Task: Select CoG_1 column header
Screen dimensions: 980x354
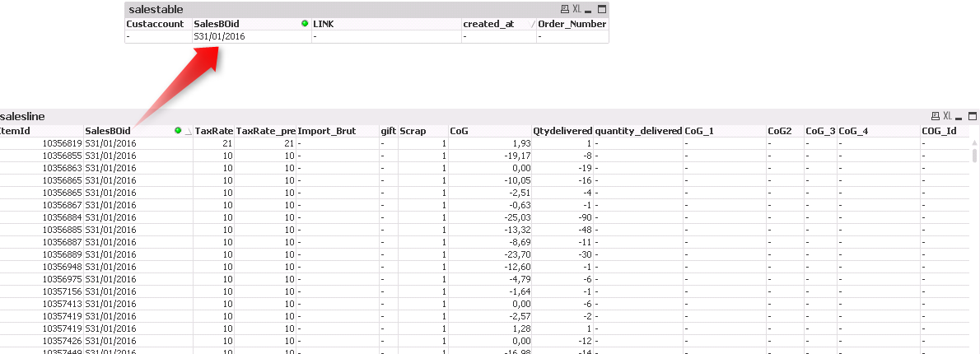Action: (x=698, y=131)
